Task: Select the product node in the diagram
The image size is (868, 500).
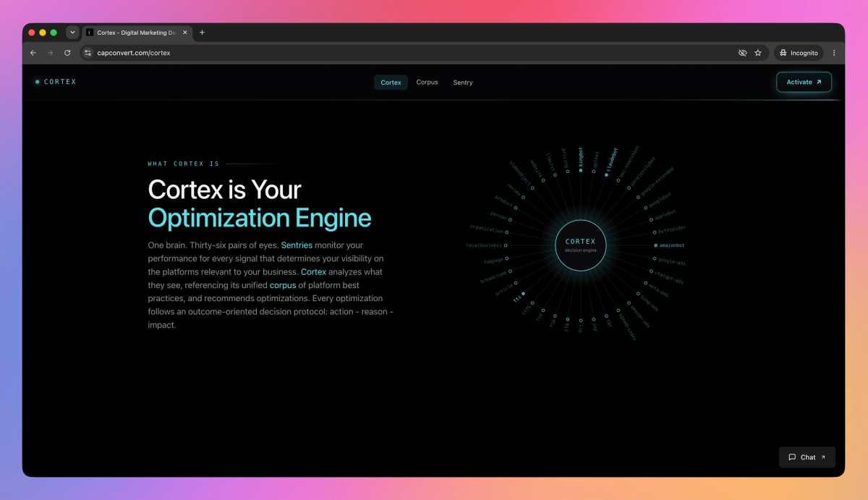Action: click(506, 202)
